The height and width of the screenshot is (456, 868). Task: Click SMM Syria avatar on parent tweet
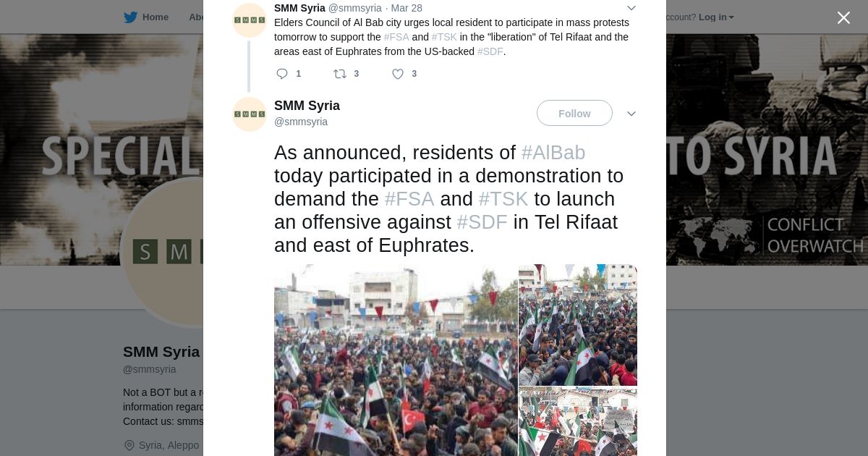(250, 20)
